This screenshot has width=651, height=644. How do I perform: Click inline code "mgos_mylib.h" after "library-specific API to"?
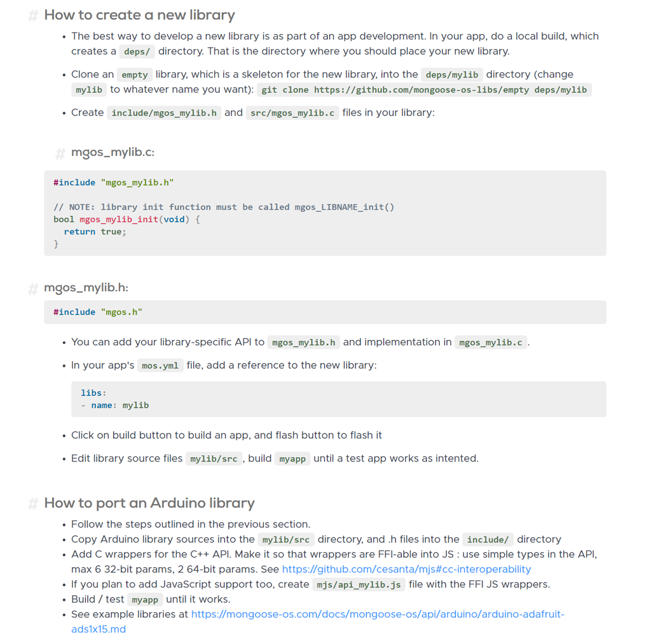point(303,342)
